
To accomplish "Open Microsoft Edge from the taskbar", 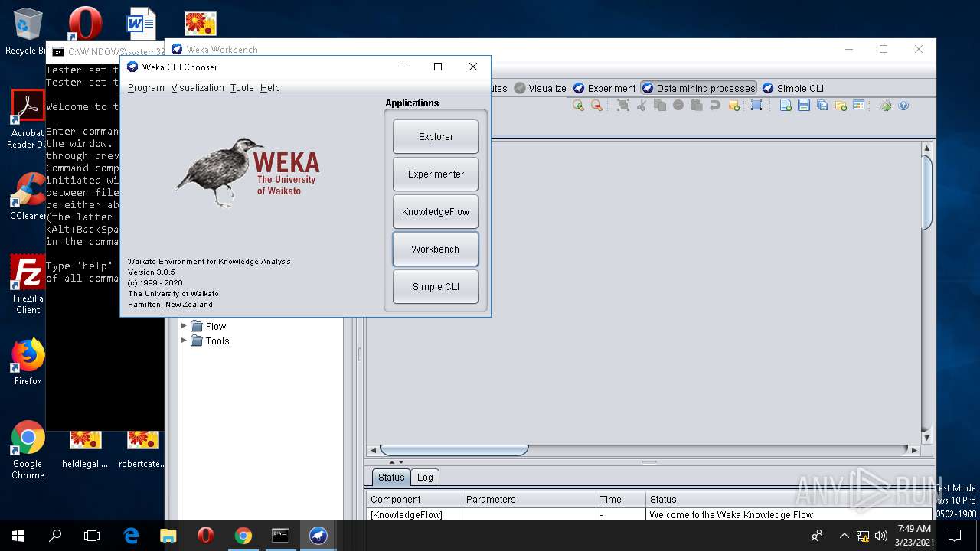I will click(131, 536).
